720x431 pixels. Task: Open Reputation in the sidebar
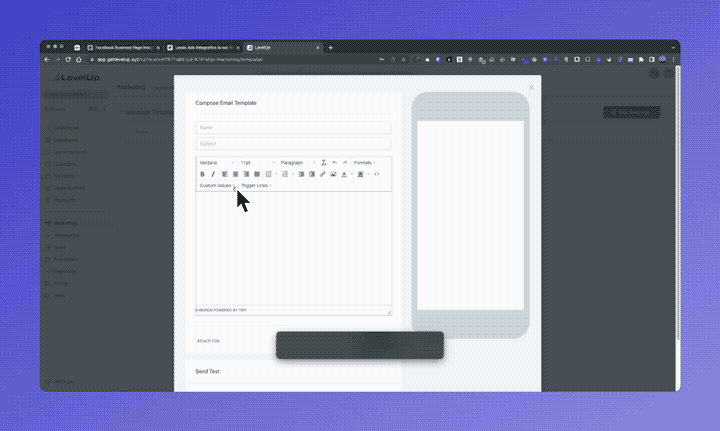coord(62,259)
